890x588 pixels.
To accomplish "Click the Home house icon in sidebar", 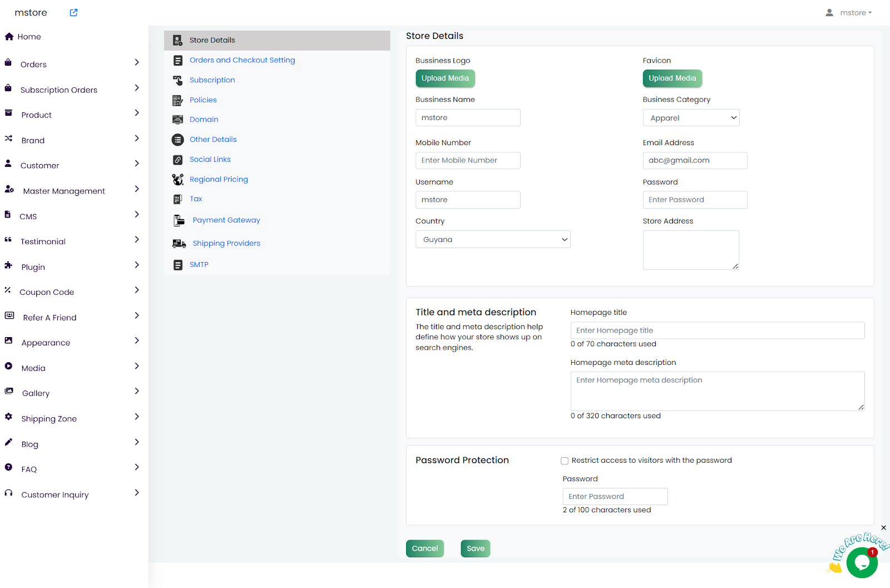I will point(9,37).
